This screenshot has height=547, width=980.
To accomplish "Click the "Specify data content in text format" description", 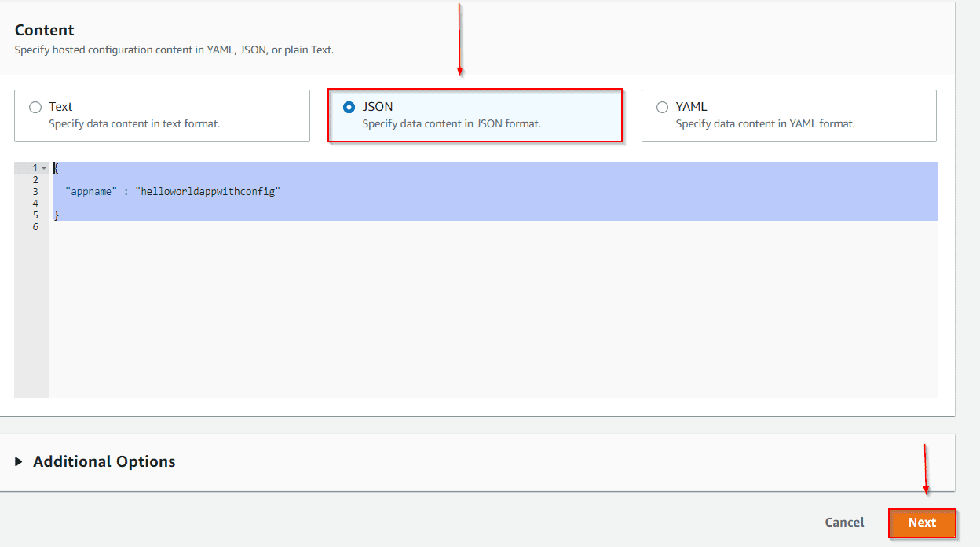I will tap(134, 124).
